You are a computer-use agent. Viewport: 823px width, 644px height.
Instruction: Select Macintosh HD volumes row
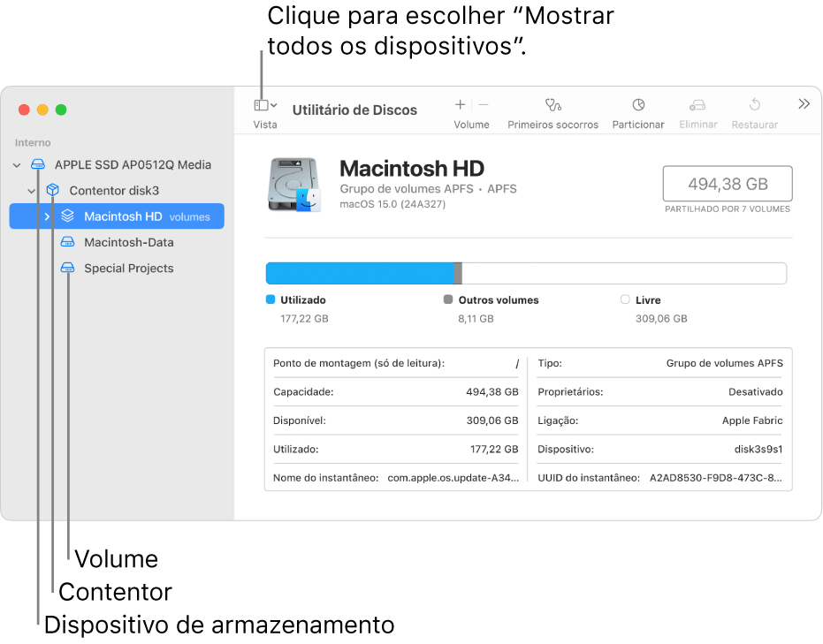(117, 216)
